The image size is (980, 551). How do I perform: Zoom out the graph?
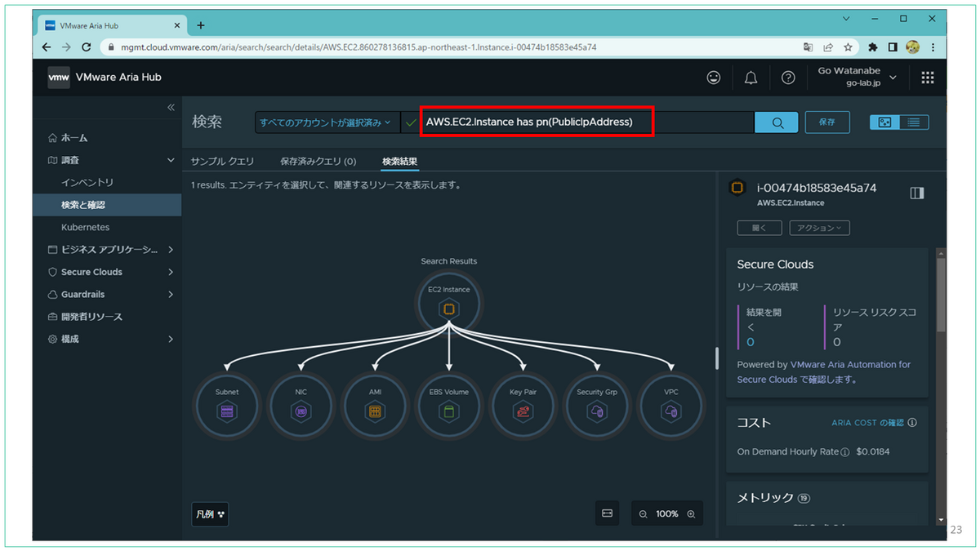tap(643, 514)
